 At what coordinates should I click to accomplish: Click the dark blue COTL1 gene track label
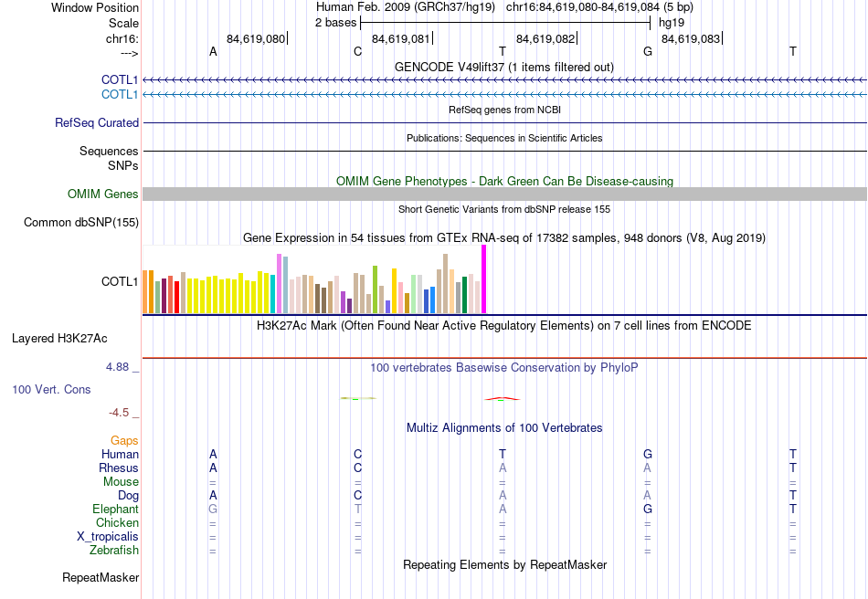(x=119, y=79)
